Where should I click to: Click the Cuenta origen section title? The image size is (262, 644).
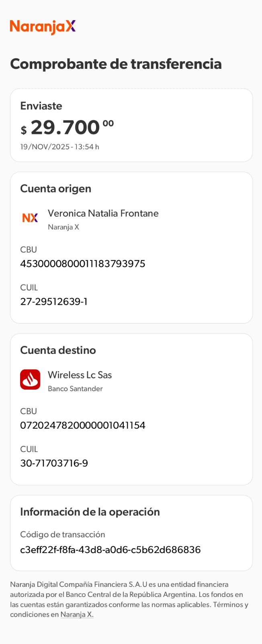55,189
